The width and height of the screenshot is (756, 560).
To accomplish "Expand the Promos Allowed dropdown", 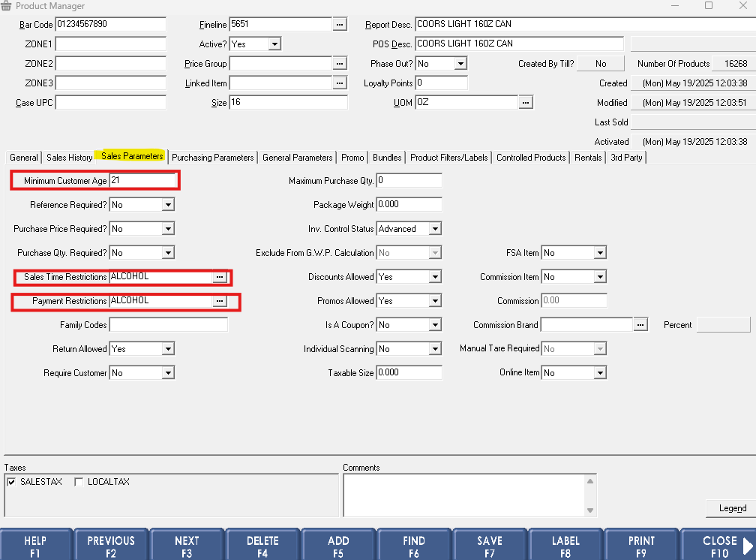I will coord(435,301).
